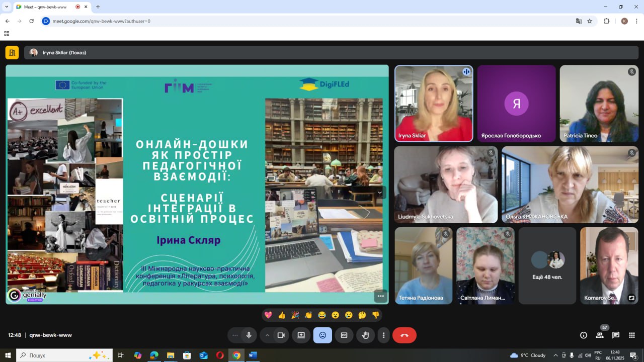Click the present screen button
This screenshot has width=644, height=362.
[x=301, y=335]
